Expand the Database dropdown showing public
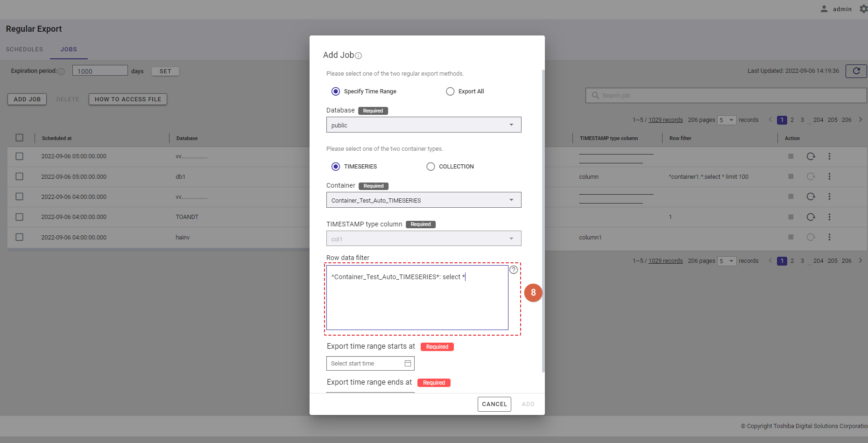The width and height of the screenshot is (868, 443). (x=423, y=125)
